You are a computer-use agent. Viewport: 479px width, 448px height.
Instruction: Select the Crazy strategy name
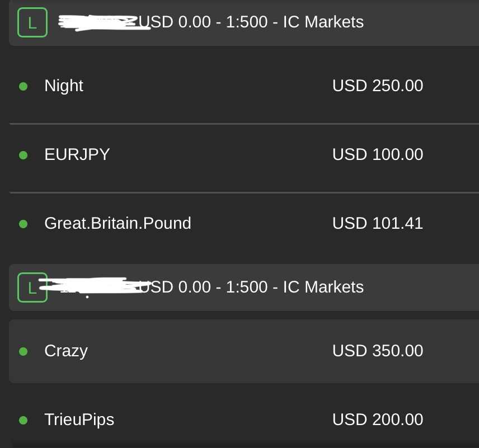[x=66, y=351]
